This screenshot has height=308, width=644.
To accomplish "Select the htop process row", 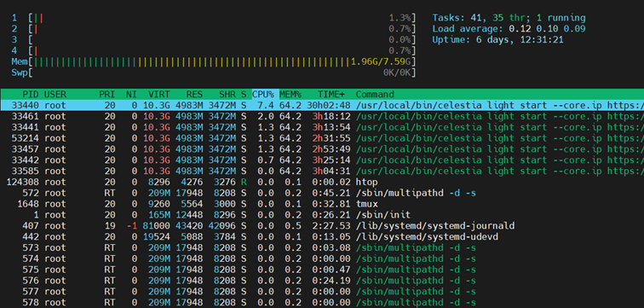I will [x=322, y=182].
